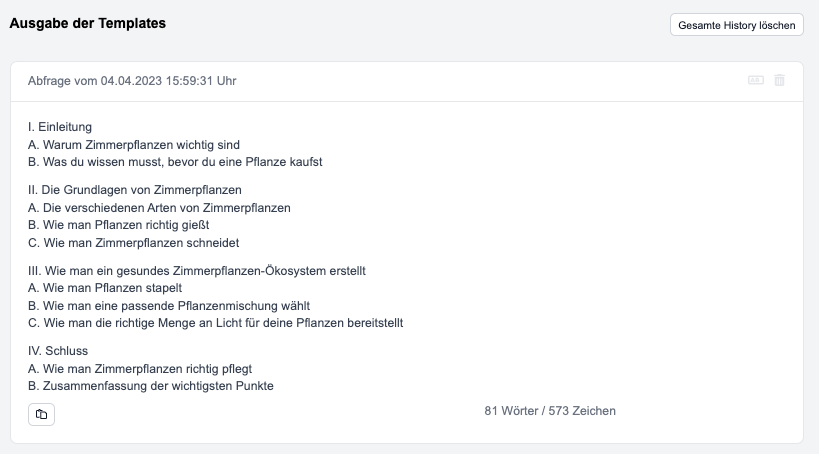
Task: Click line about passende Pflanzenmischung wählt
Action: coord(169,306)
